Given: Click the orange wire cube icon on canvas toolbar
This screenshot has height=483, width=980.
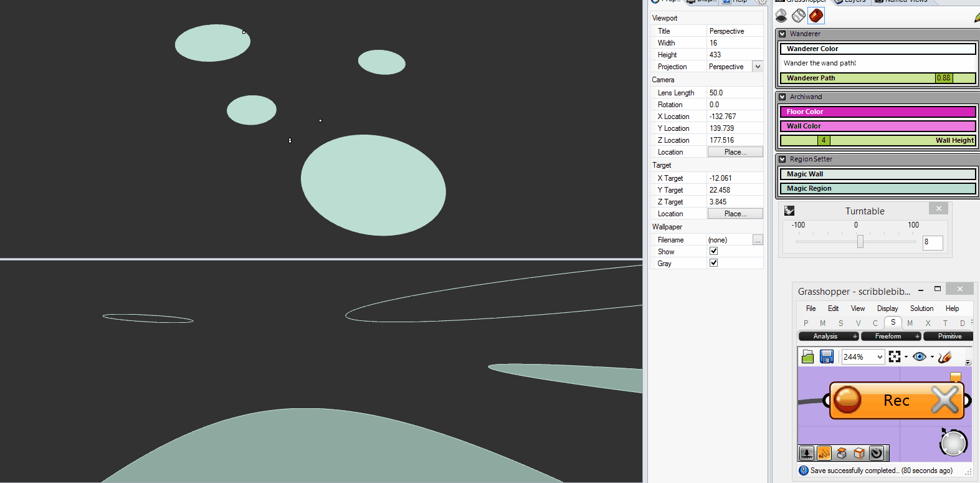Looking at the screenshot, I should point(859,453).
